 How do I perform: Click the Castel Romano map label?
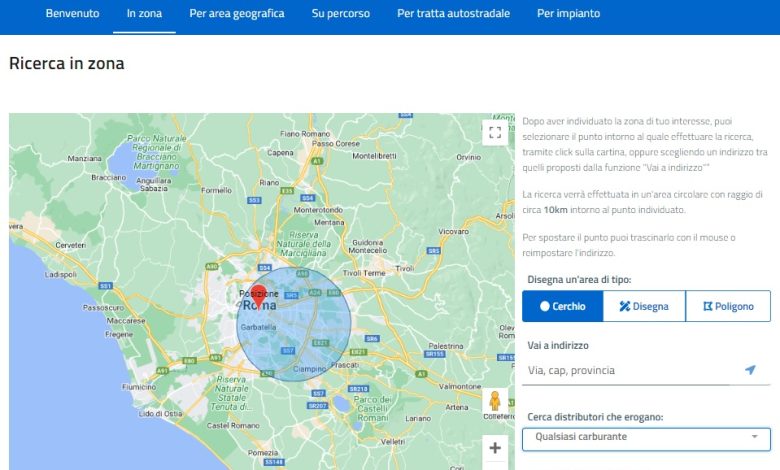(x=233, y=426)
